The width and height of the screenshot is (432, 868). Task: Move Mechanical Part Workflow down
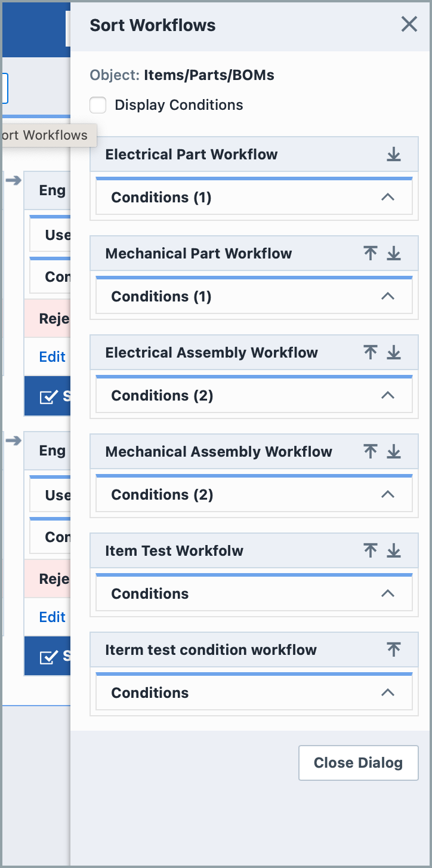tap(394, 253)
